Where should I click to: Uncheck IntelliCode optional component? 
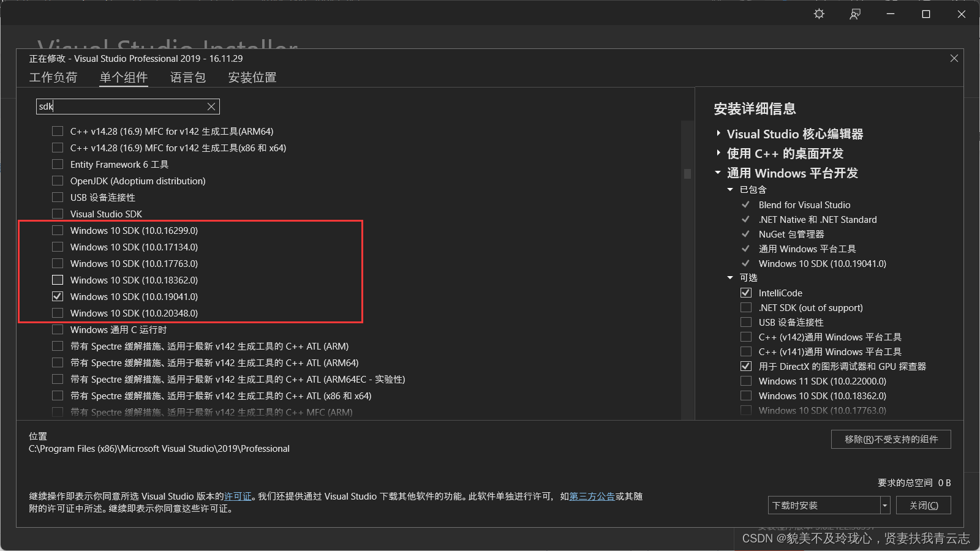[x=746, y=293]
